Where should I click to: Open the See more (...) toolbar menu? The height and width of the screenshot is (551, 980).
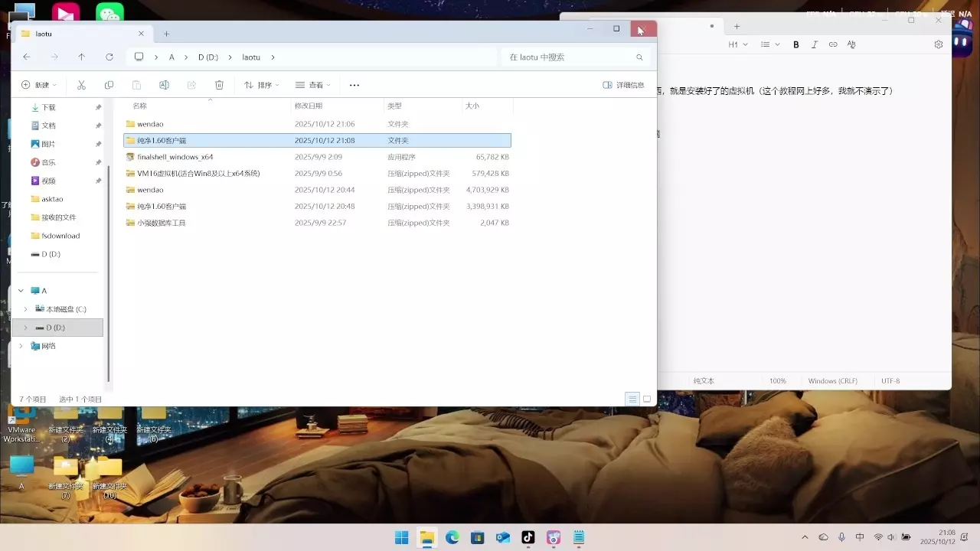click(354, 85)
